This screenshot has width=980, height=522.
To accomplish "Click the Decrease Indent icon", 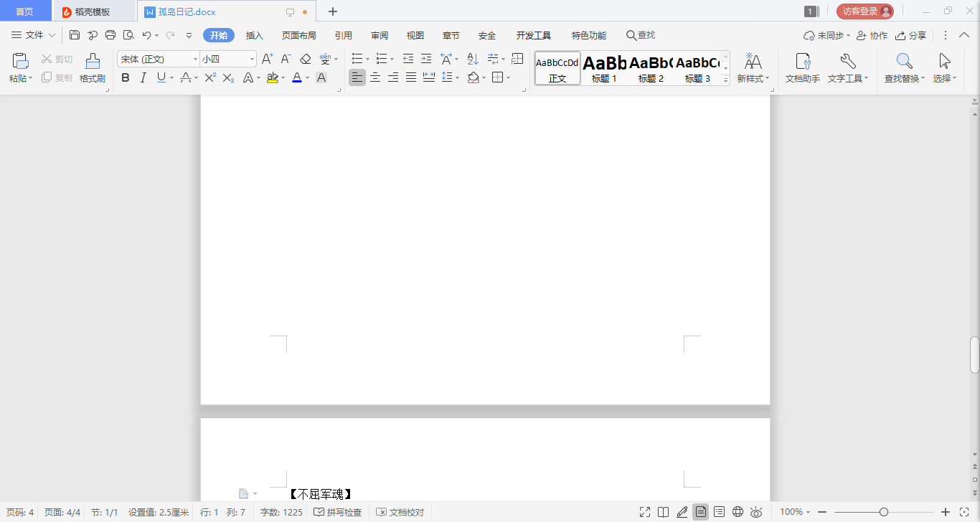I will tap(408, 59).
